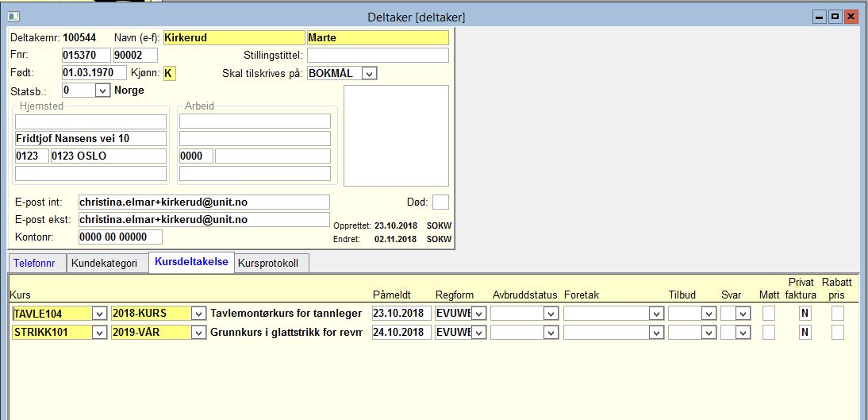Click the Hjemsted city field 0123 OSLO
The height and width of the screenshot is (420, 868).
pos(109,156)
